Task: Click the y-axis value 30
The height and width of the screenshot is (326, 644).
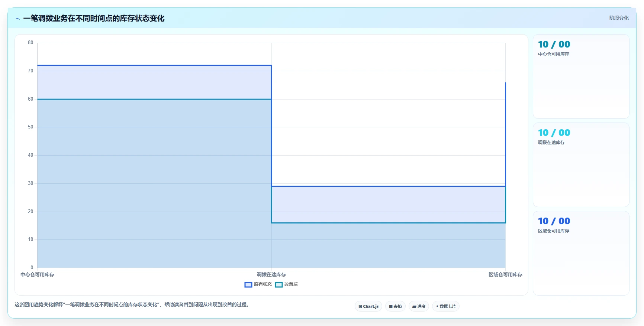Action: point(30,183)
